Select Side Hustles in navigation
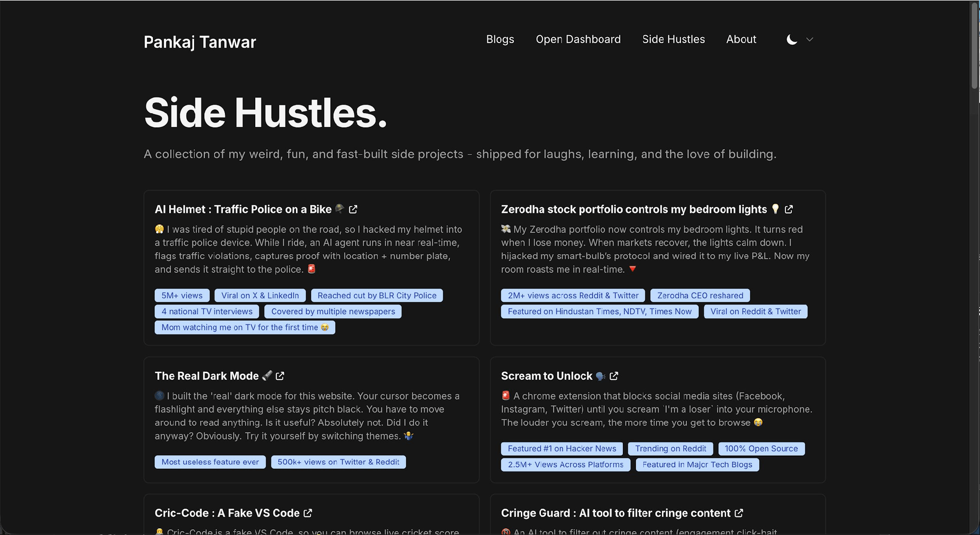The height and width of the screenshot is (535, 980). [673, 39]
